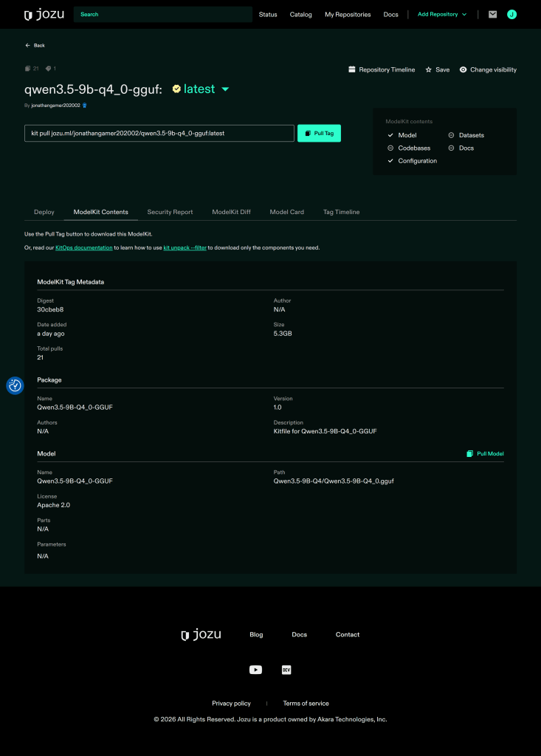The image size is (541, 756).
Task: Click the size value 5.3GB
Action: [x=283, y=334]
